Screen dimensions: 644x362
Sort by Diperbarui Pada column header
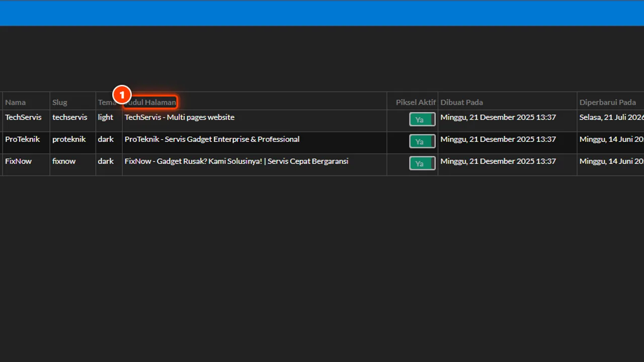coord(608,102)
